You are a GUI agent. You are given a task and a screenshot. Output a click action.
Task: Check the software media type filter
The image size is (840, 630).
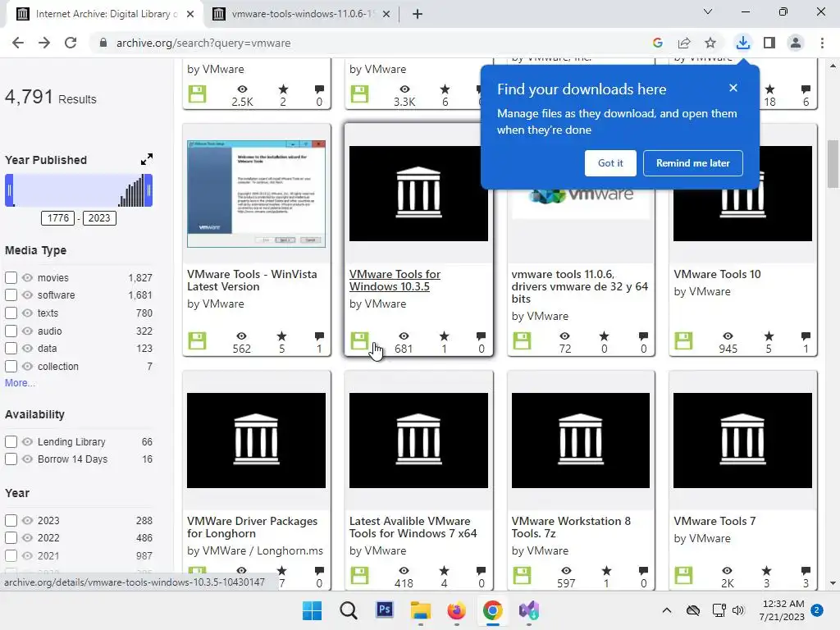[11, 294]
